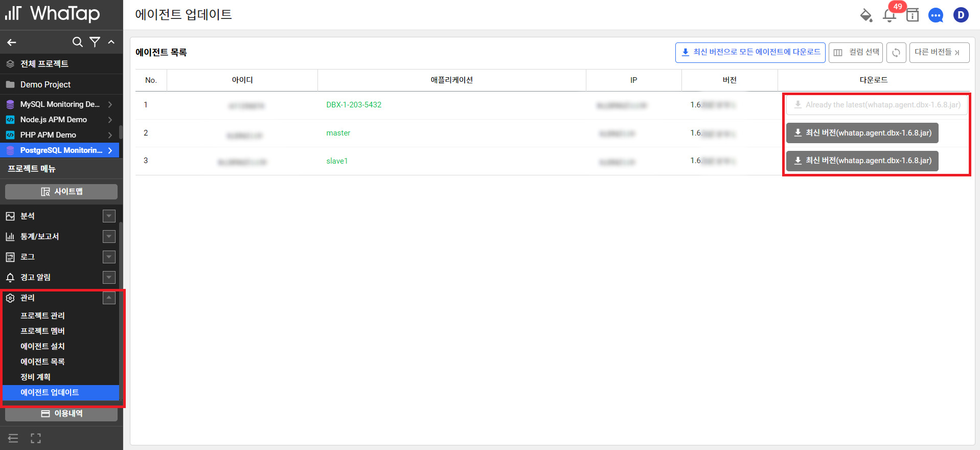Click application master

point(338,133)
